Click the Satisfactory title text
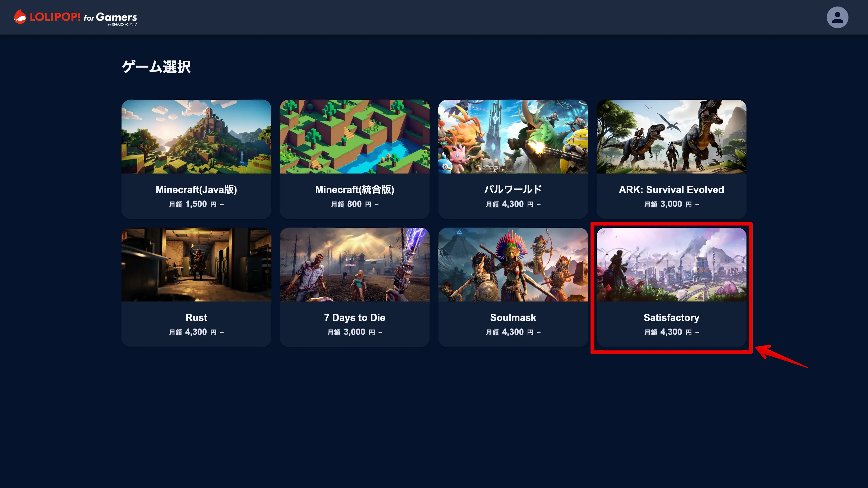868x488 pixels. pyautogui.click(x=671, y=317)
